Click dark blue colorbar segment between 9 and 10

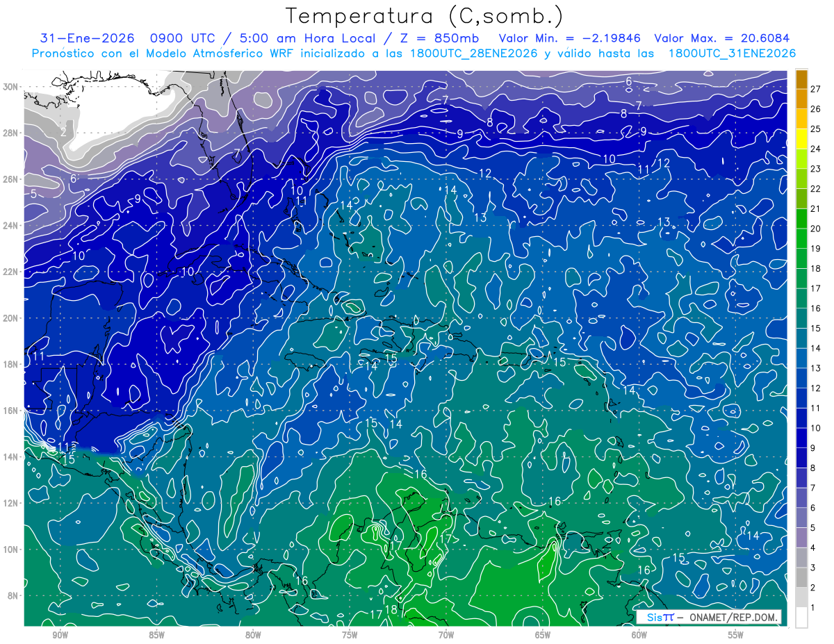(801, 438)
